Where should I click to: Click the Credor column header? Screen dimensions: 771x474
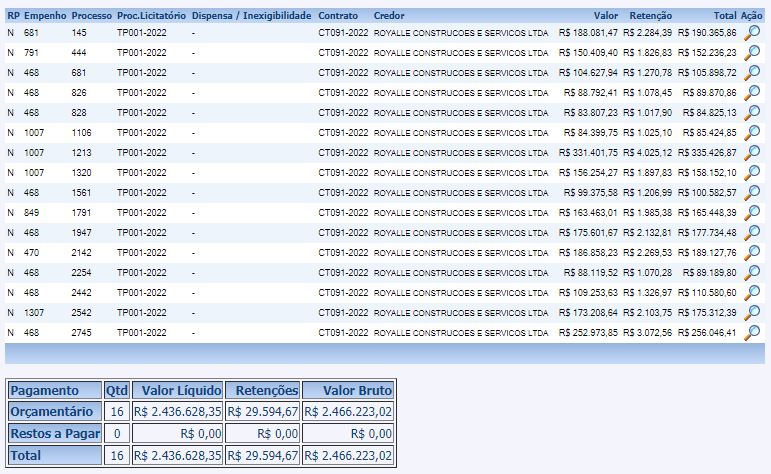click(x=389, y=17)
